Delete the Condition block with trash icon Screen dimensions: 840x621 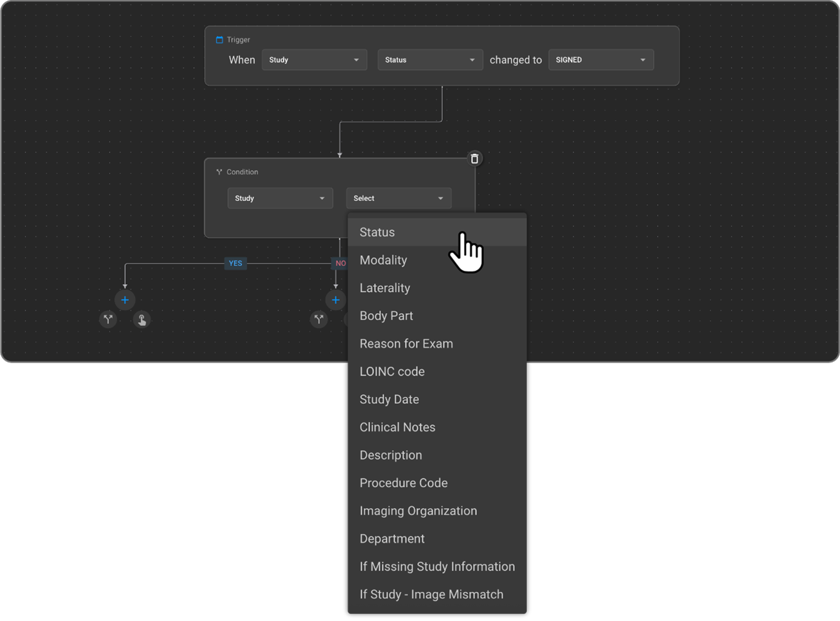click(474, 158)
